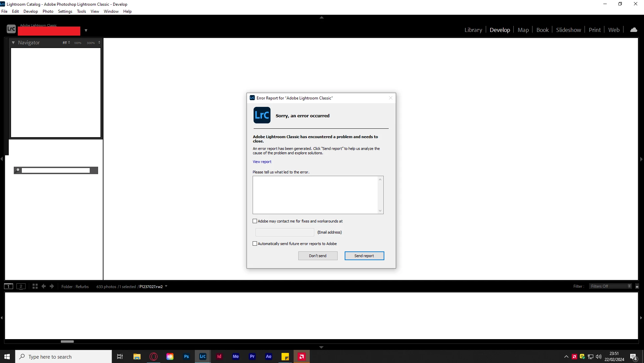This screenshot has width=644, height=363.
Task: Open File Explorer from the taskbar
Action: tap(137, 357)
